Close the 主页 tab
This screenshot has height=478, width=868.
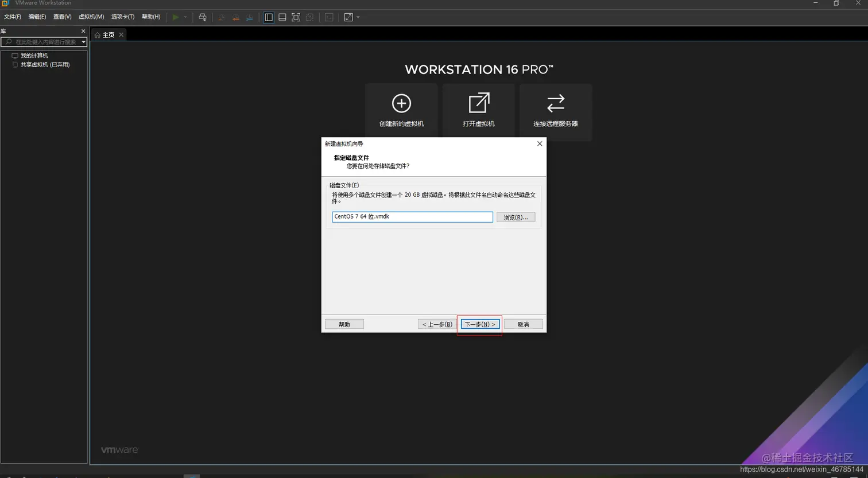[x=121, y=35]
